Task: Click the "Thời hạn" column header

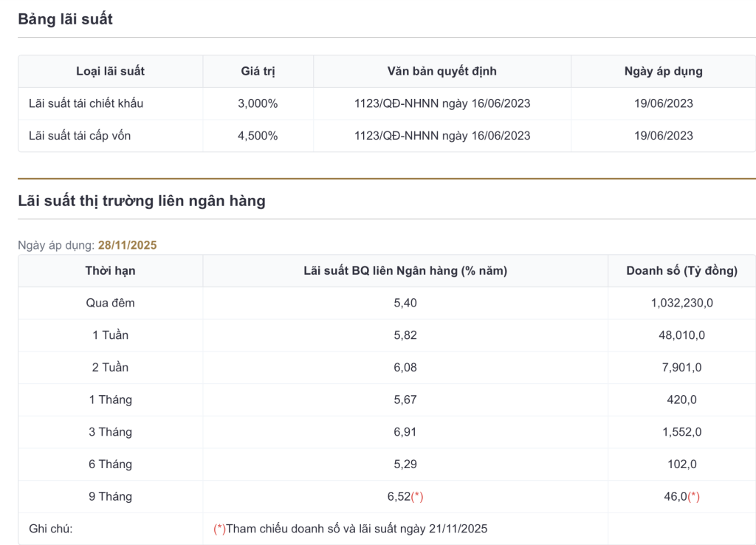Action: coord(110,271)
